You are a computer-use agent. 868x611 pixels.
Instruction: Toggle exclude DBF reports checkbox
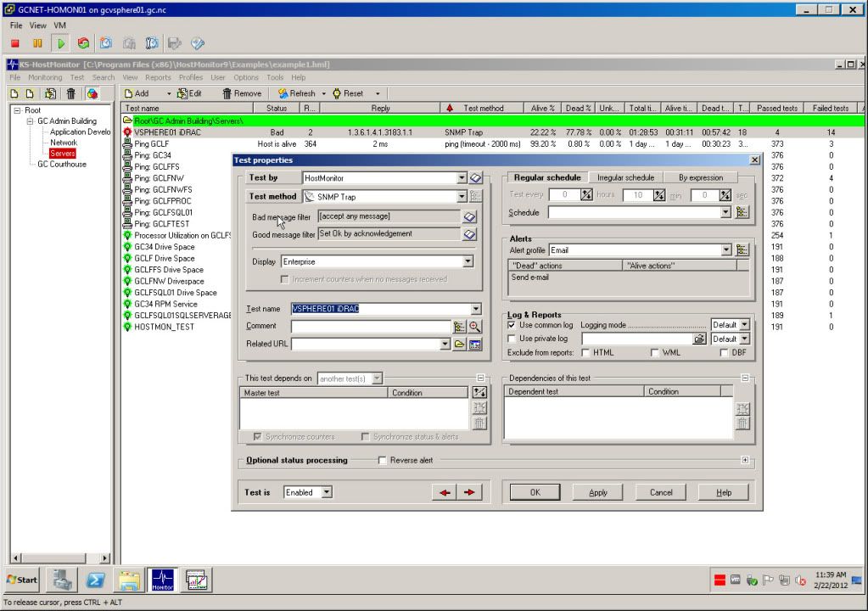pos(724,352)
